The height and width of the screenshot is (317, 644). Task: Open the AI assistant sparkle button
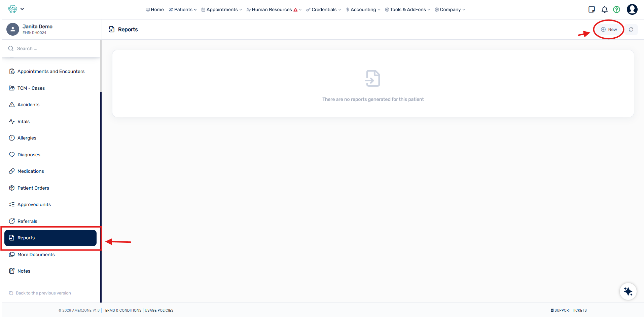(628, 291)
